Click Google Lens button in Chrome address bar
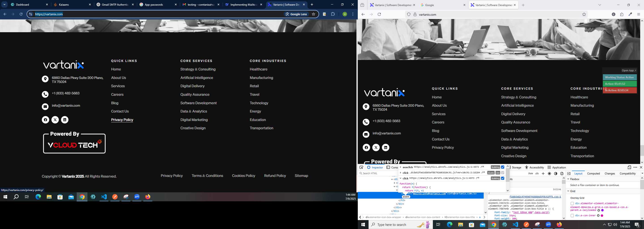The image size is (644, 229). (x=296, y=14)
